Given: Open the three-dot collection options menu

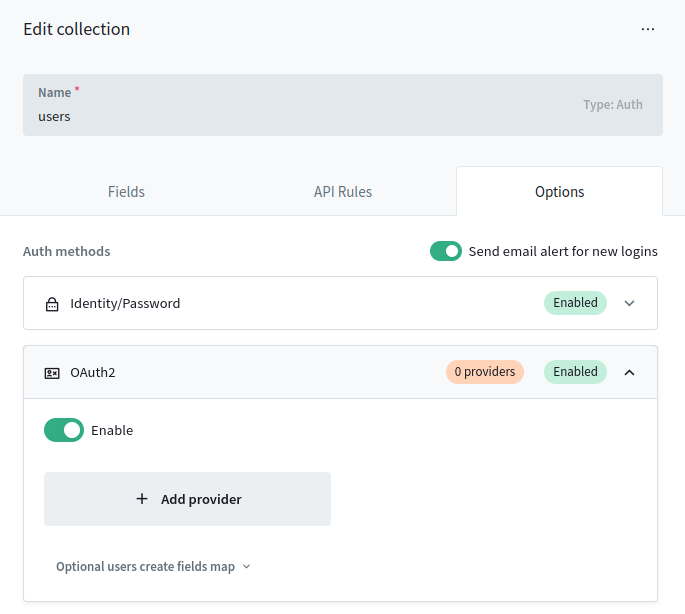Looking at the screenshot, I should click(648, 29).
